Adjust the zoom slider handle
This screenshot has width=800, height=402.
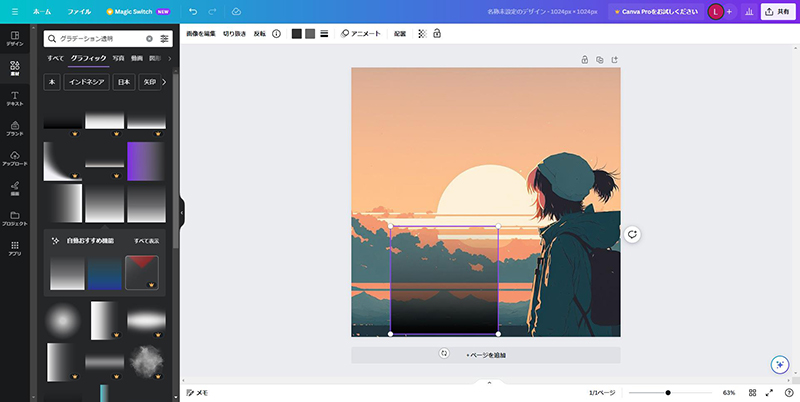668,393
